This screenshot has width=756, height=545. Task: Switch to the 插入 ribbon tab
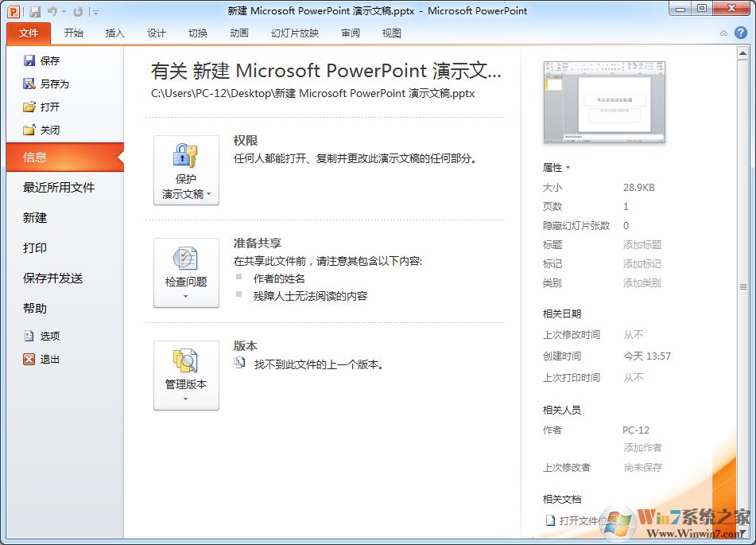tap(114, 33)
